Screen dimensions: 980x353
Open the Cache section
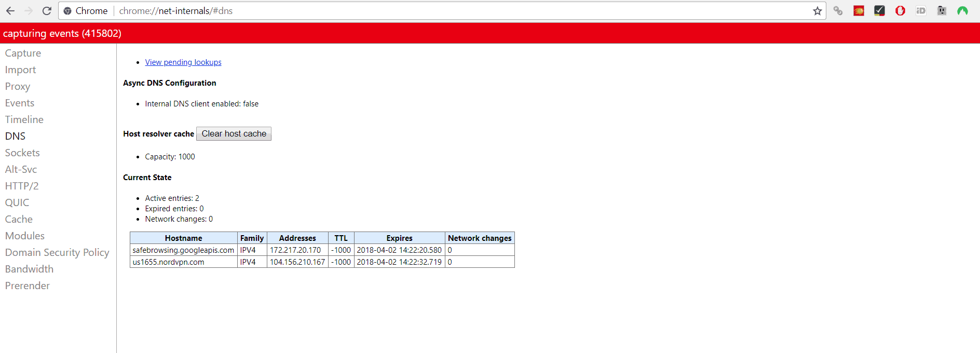click(x=19, y=219)
